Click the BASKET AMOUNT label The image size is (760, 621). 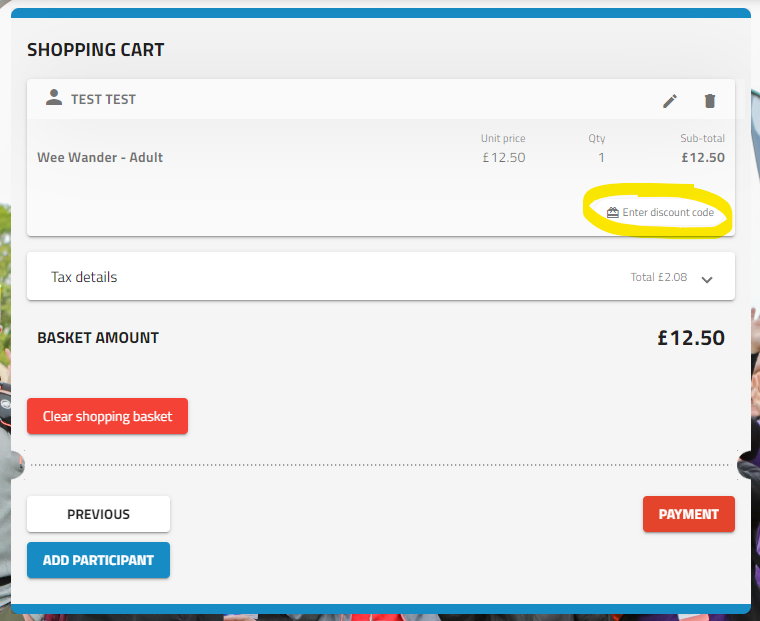(98, 337)
